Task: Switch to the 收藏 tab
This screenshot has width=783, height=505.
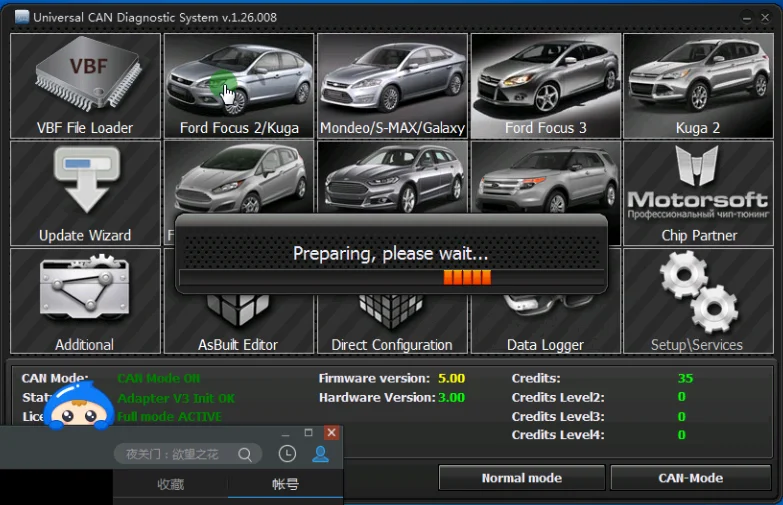Action: click(x=171, y=485)
